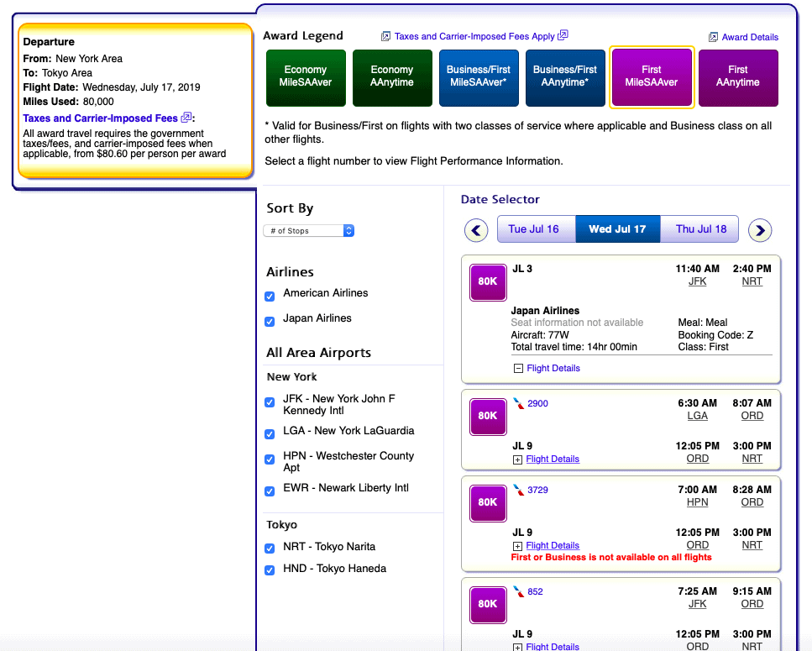Click the American Airlines logo beside flight 2900
812x651 pixels.
[x=518, y=403]
